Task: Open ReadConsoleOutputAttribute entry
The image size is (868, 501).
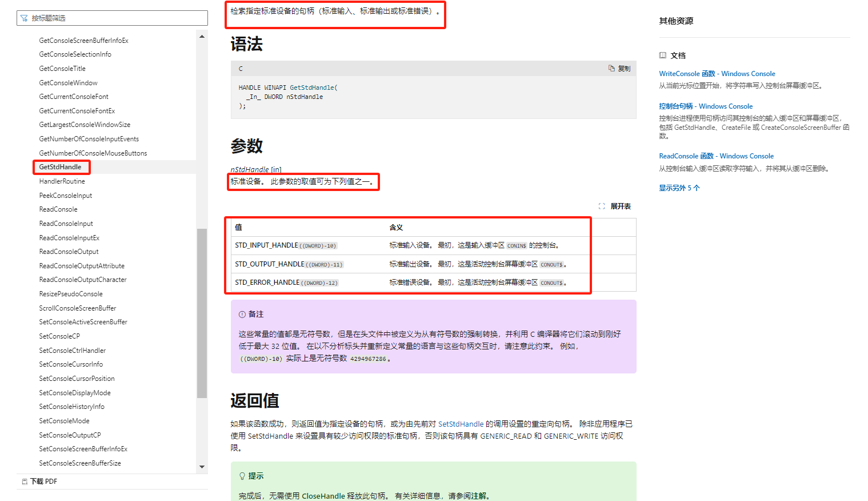Action: 82,266
